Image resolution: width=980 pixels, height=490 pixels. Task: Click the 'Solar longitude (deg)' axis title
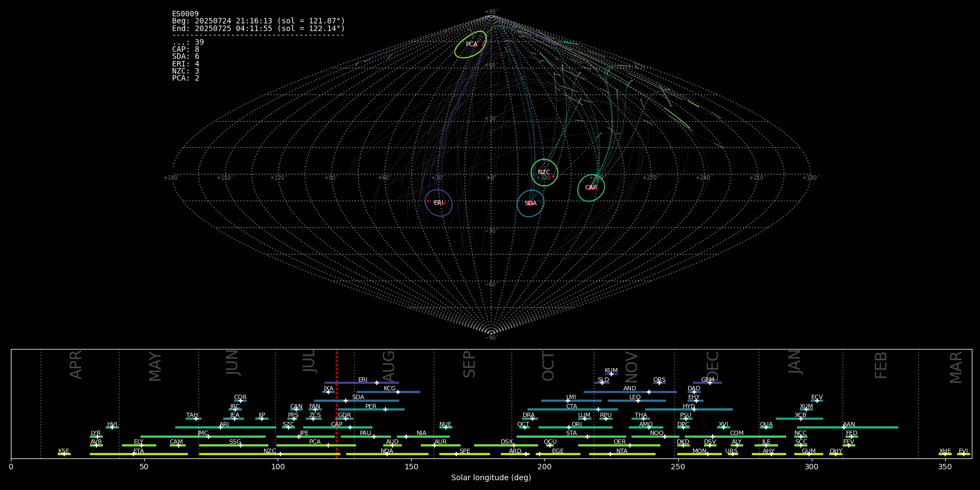[x=491, y=478]
